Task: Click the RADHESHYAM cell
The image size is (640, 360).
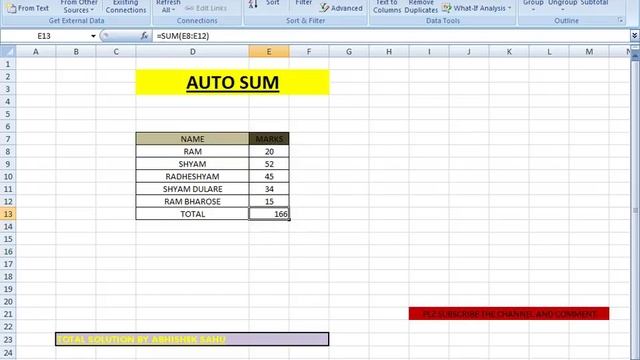Action: (x=192, y=176)
